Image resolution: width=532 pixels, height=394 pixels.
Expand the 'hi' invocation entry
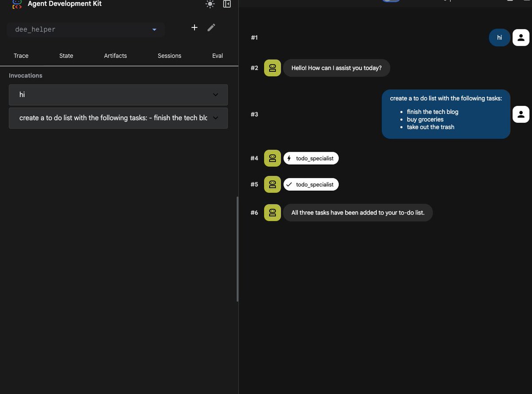[x=118, y=95]
